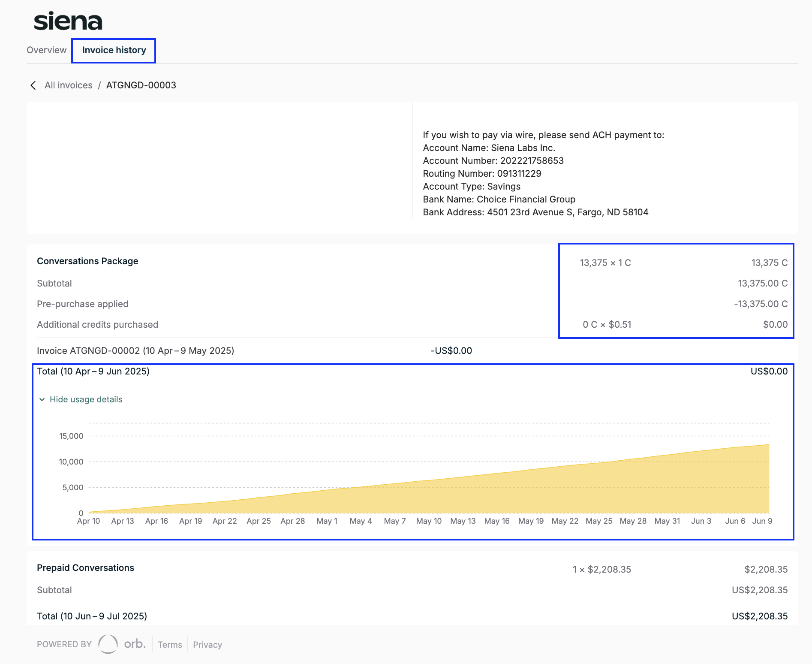Click invoice number ATGNGD-00003 in the breadcrumb

pyautogui.click(x=141, y=85)
